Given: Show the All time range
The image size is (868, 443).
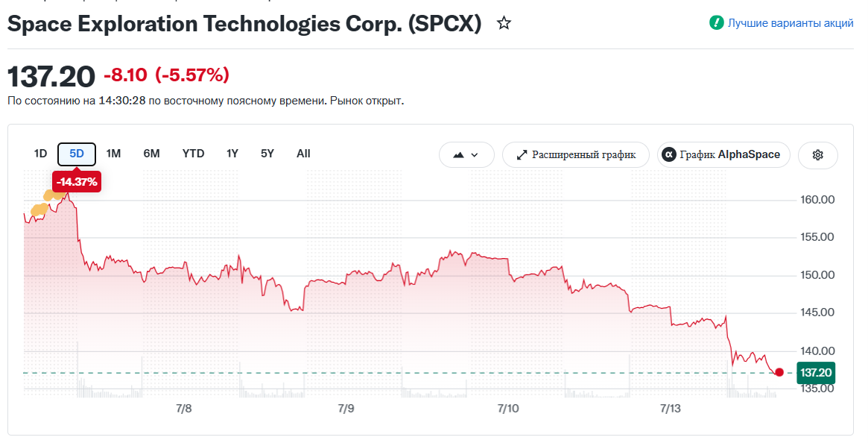Looking at the screenshot, I should 303,154.
